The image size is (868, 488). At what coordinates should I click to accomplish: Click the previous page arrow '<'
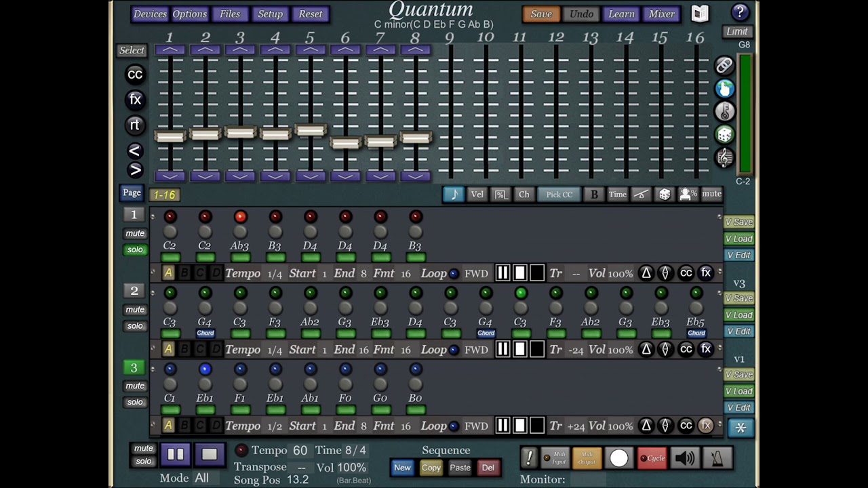134,151
